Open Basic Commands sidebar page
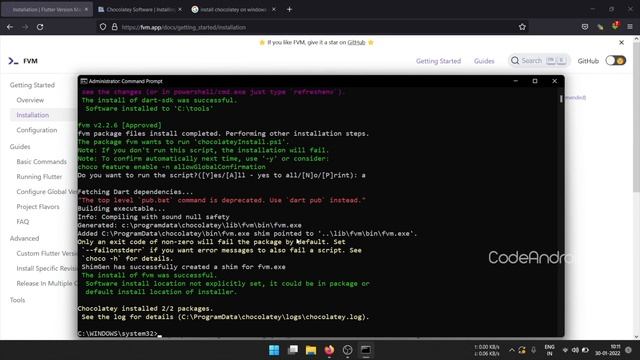 (x=42, y=162)
